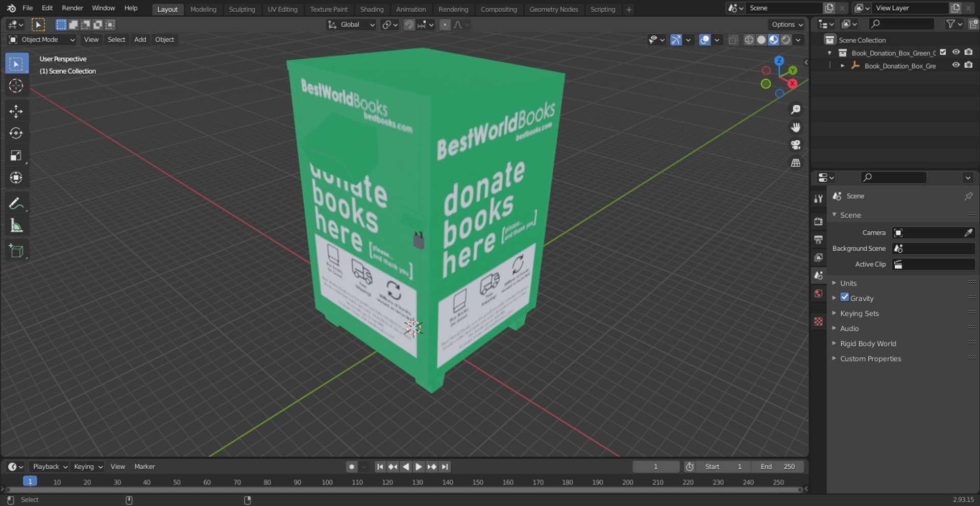Switch to solid shading mode
Image resolution: width=980 pixels, height=506 pixels.
pos(761,40)
